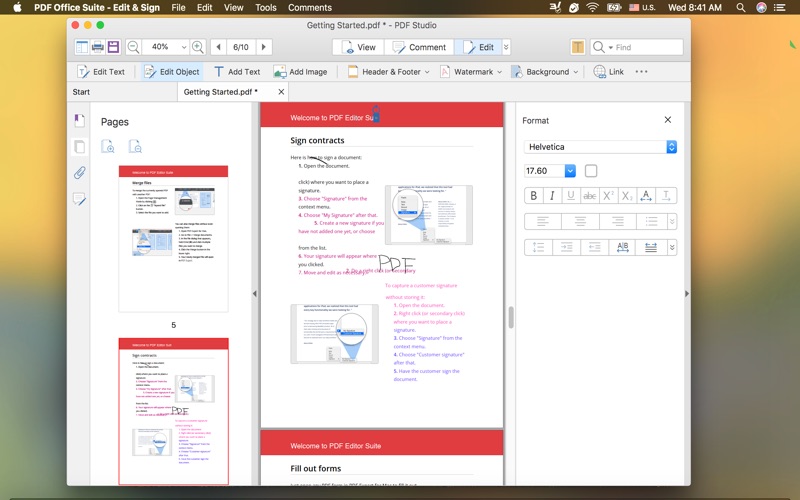Toggle Italic formatting
The width and height of the screenshot is (800, 500).
pyautogui.click(x=552, y=196)
